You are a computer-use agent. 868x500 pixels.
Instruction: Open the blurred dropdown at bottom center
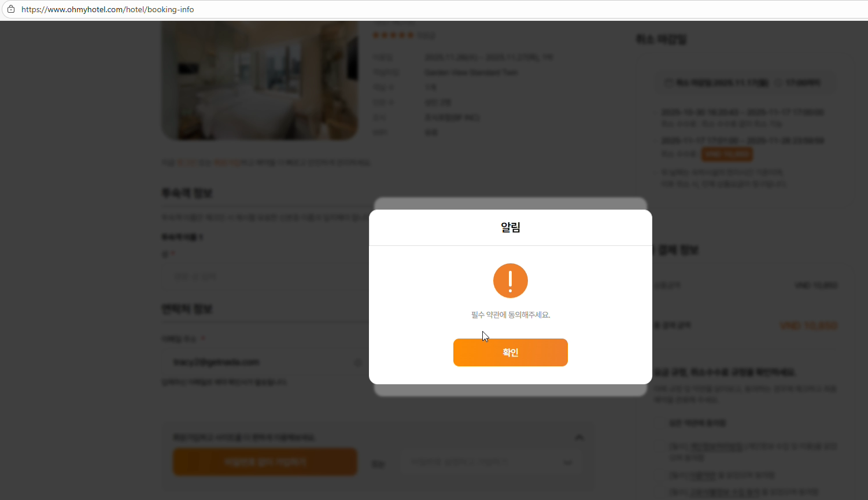(490, 463)
